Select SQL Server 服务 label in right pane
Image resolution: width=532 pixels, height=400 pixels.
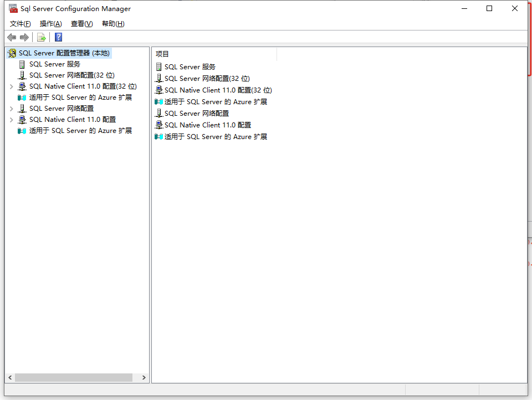point(190,67)
